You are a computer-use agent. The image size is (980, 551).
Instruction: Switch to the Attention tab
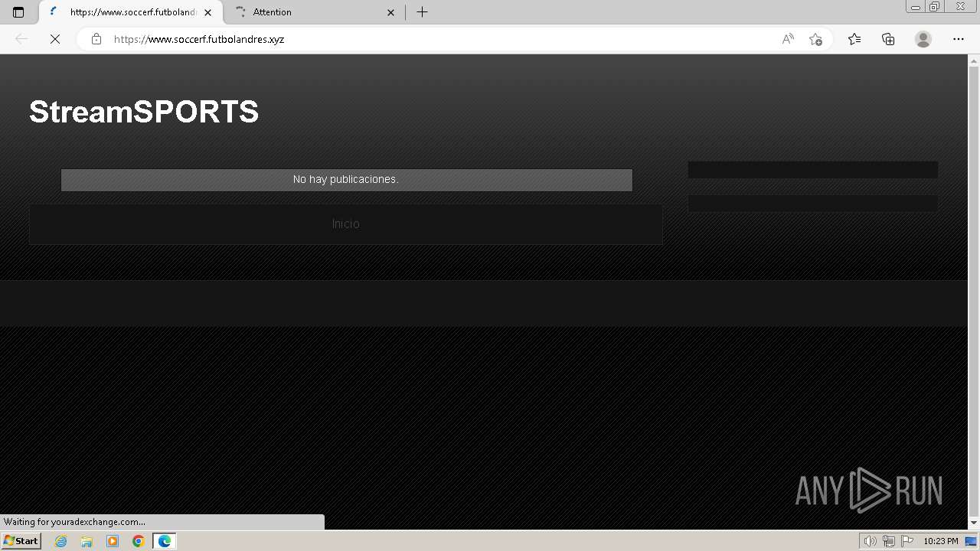click(x=314, y=12)
